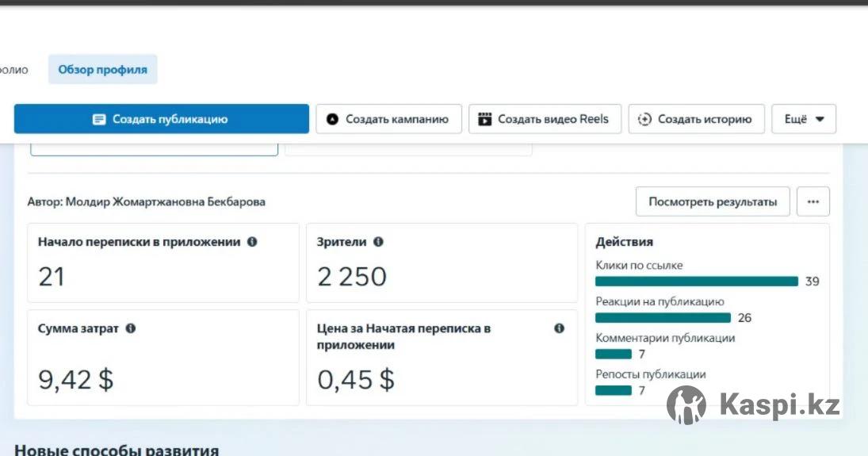This screenshot has height=456, width=868.
Task: Click the Репосты публикации bar
Action: pos(614,390)
